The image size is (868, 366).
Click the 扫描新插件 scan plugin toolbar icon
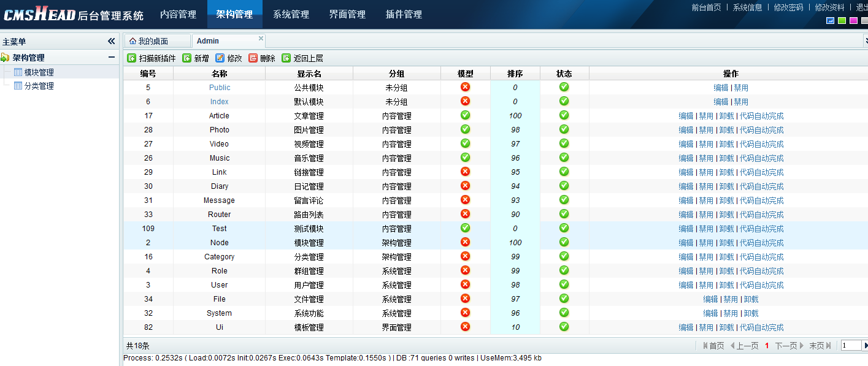tap(131, 58)
